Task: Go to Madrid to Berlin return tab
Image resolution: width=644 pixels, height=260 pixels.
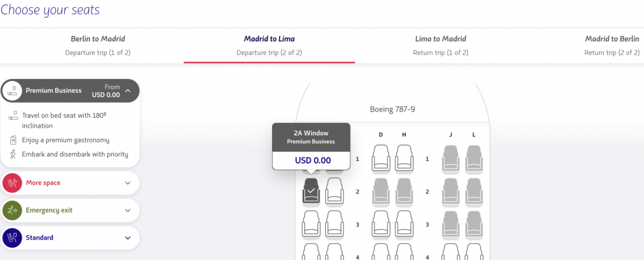Action: (x=612, y=45)
